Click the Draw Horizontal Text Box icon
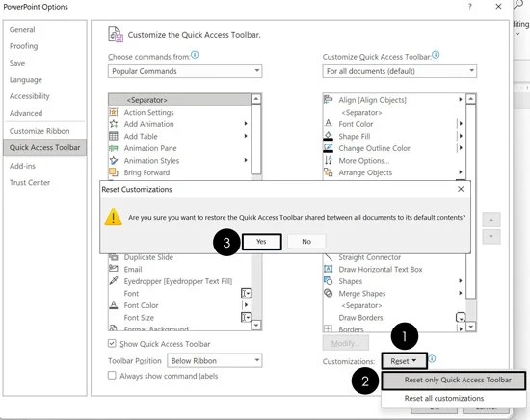 point(329,269)
